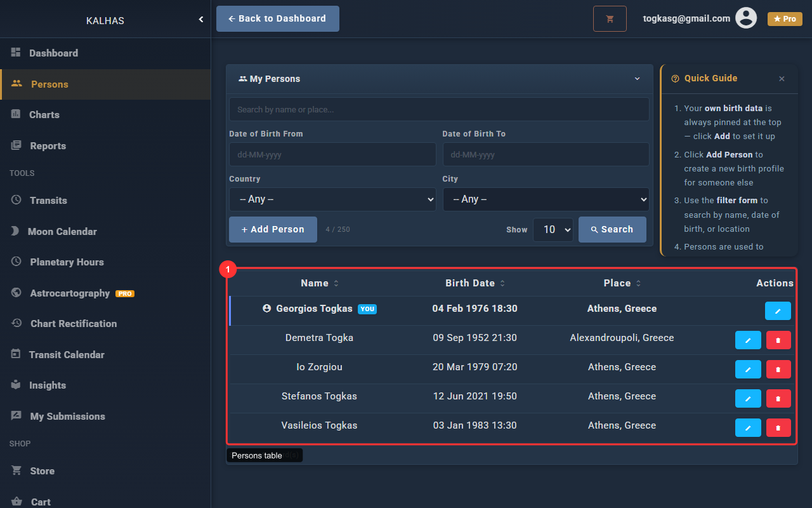Open Charts in the sidebar
This screenshot has height=508, width=812.
pos(44,115)
